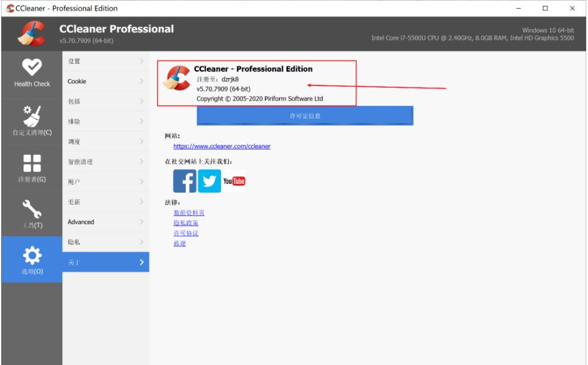Open the Cookie menu item

tap(106, 81)
